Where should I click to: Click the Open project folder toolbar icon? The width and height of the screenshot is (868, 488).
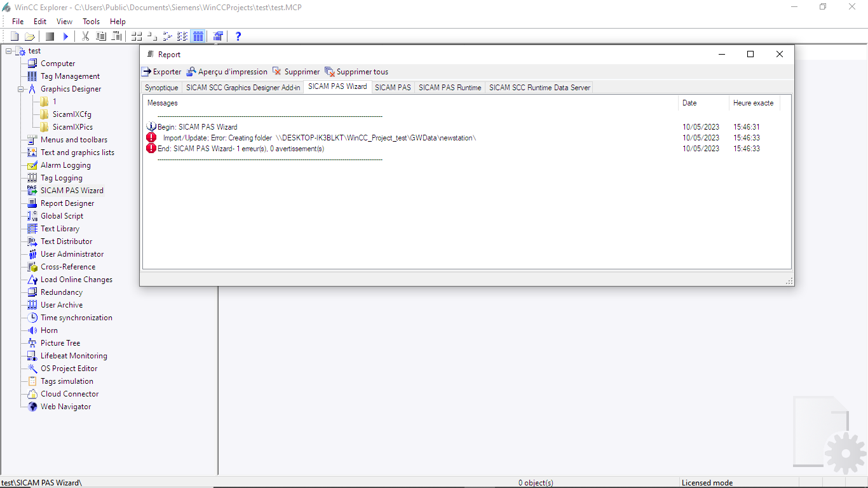pyautogui.click(x=29, y=36)
